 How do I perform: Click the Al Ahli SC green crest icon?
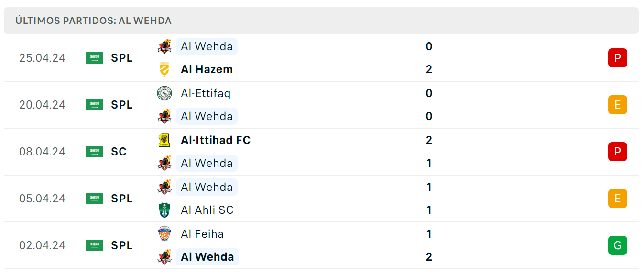164,210
